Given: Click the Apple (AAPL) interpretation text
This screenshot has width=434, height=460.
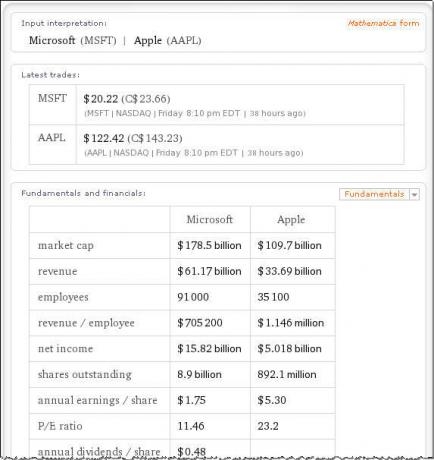Looking at the screenshot, I should click(168, 40).
